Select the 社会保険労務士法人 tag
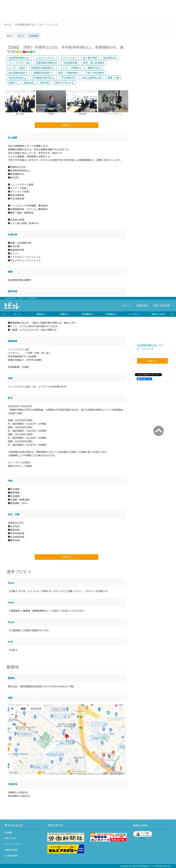The width and height of the screenshot is (176, 868). (x=19, y=58)
